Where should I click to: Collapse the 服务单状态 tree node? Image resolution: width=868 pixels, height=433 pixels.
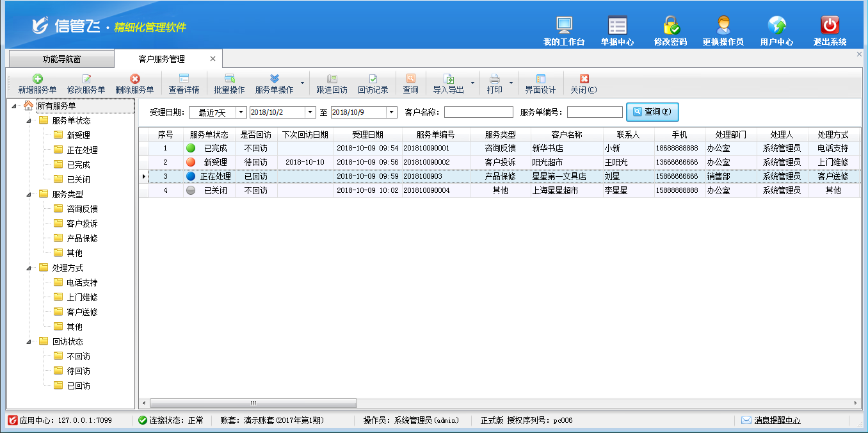[29, 120]
